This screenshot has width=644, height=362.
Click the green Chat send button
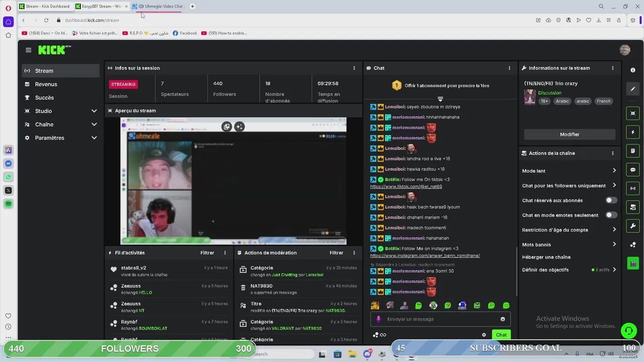pos(501,335)
